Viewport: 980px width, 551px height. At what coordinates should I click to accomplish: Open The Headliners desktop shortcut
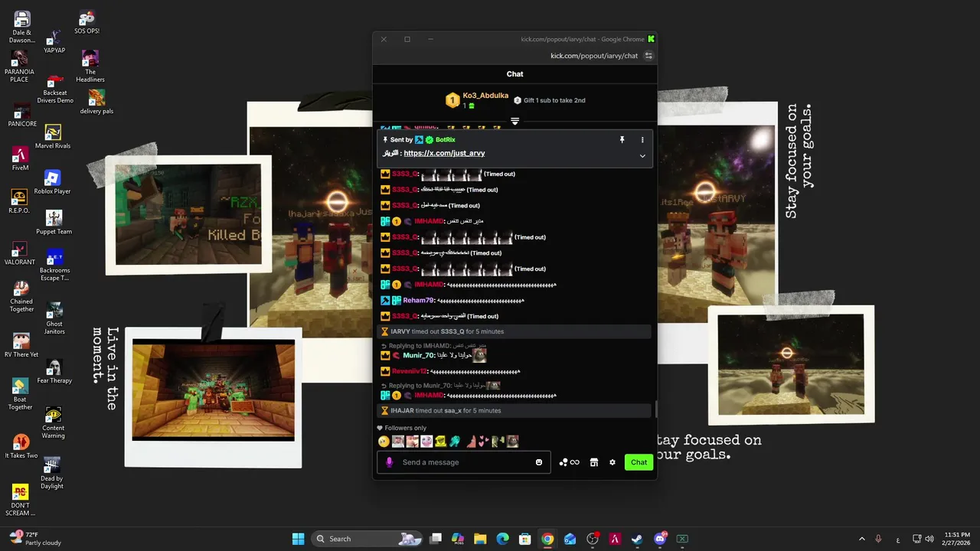click(x=90, y=67)
